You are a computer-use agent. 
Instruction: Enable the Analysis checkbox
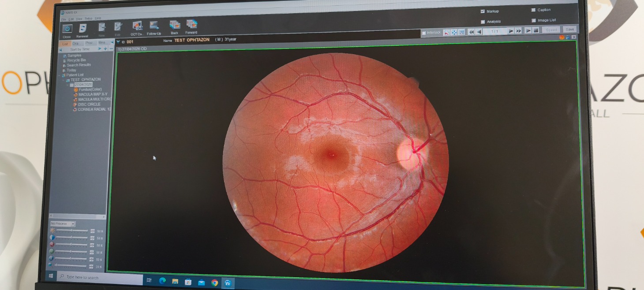[483, 22]
